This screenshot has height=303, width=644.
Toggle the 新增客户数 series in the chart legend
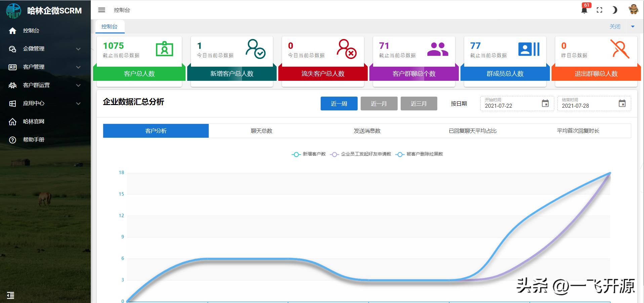click(309, 154)
